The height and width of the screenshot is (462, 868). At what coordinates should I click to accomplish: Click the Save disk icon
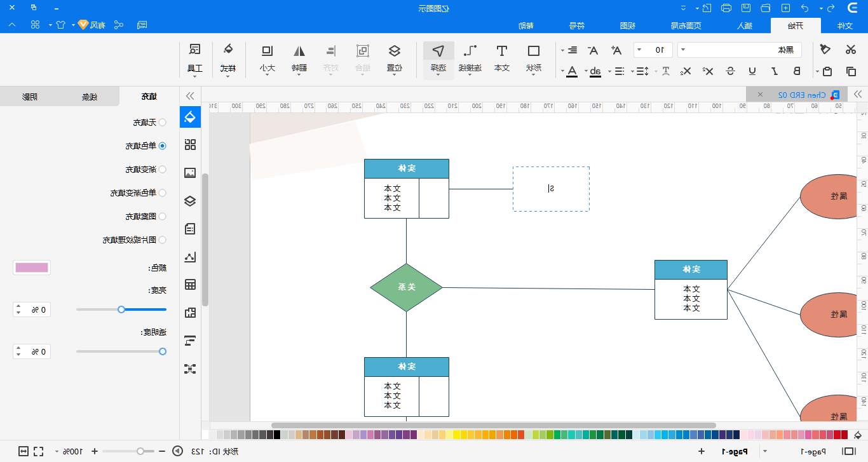click(x=747, y=8)
